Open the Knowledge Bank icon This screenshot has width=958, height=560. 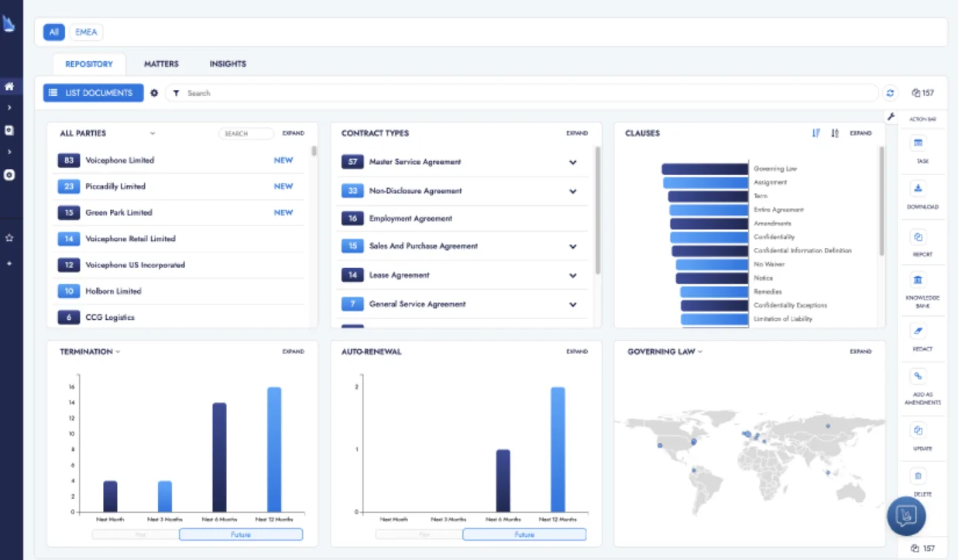point(918,280)
